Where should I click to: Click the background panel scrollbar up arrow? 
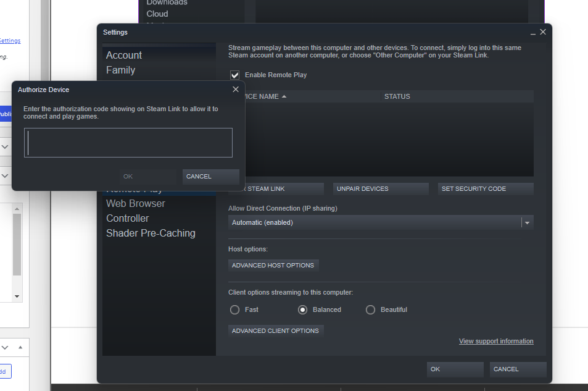click(x=17, y=208)
